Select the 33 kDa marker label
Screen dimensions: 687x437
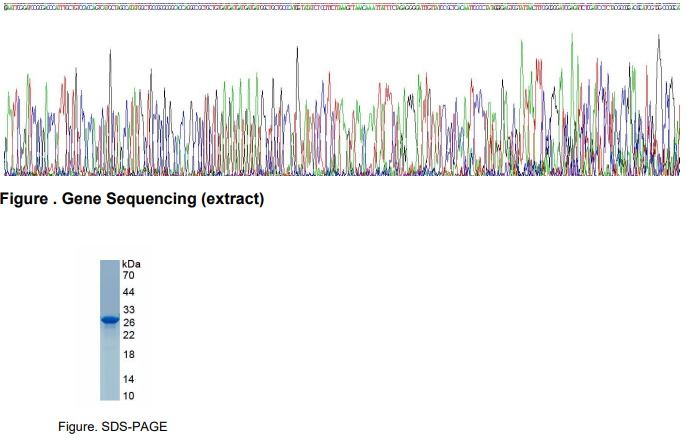click(x=128, y=310)
